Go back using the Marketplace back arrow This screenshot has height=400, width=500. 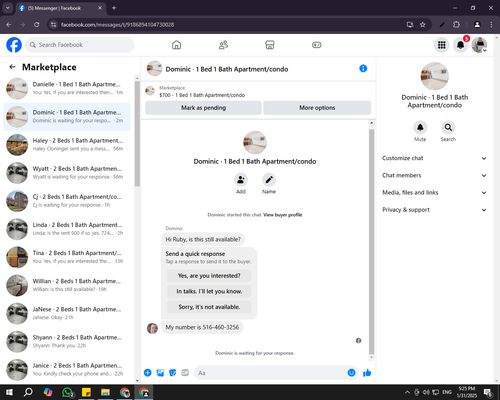click(x=12, y=67)
